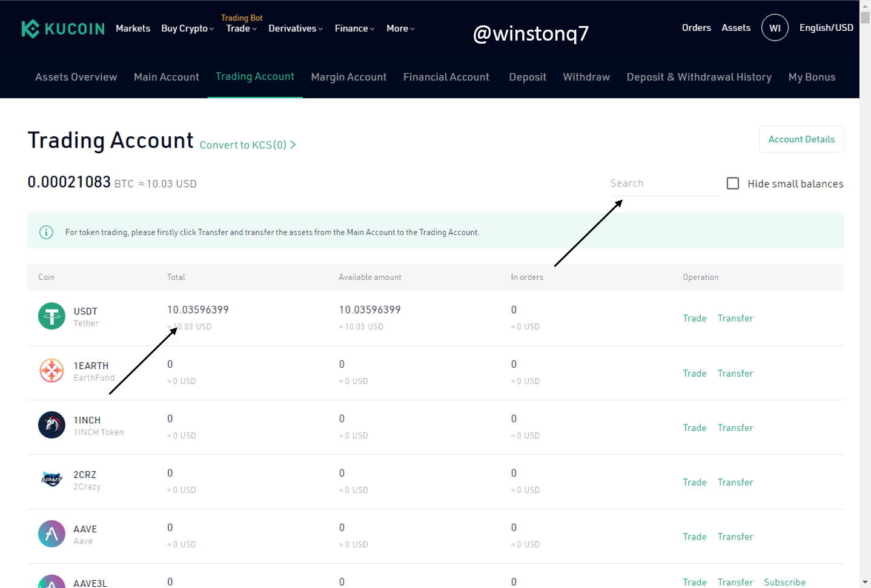Click Transfer link for 1EARTH
The width and height of the screenshot is (871, 588).
click(x=735, y=374)
